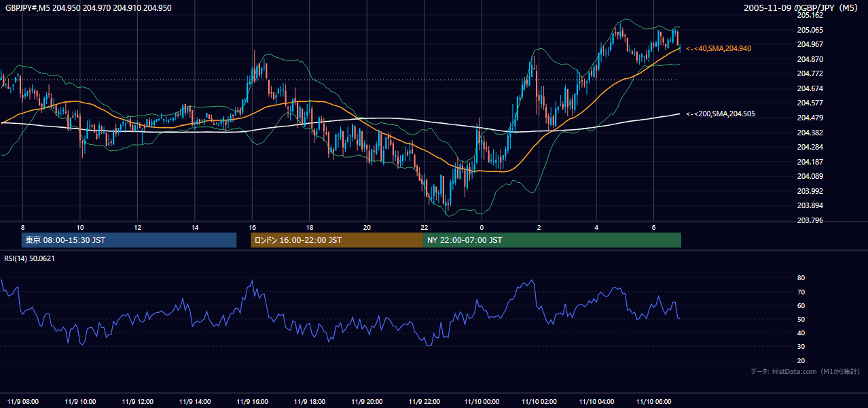Click the 11/10 06:00 time label
The height and width of the screenshot is (408, 868).
pyautogui.click(x=654, y=402)
